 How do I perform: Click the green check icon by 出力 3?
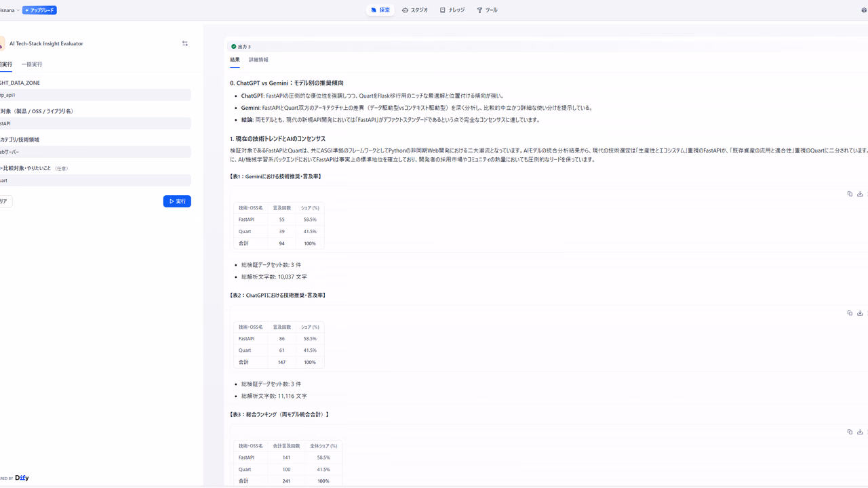point(234,47)
